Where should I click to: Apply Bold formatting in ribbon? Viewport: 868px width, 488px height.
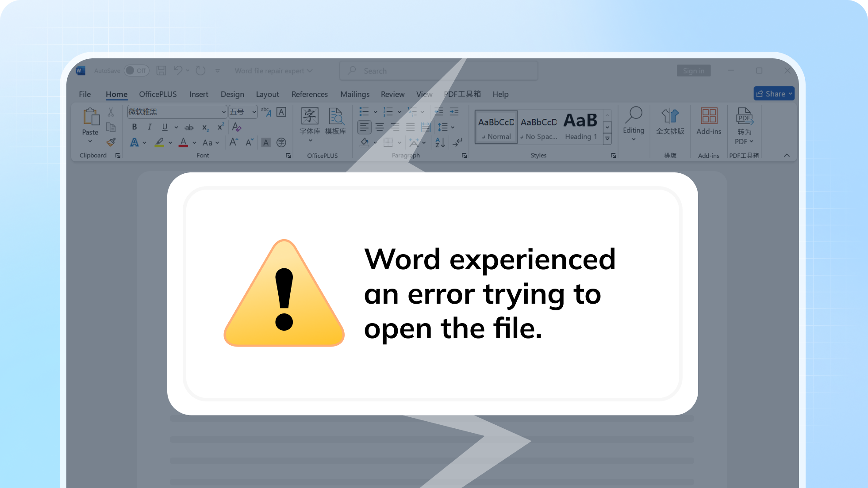point(134,127)
